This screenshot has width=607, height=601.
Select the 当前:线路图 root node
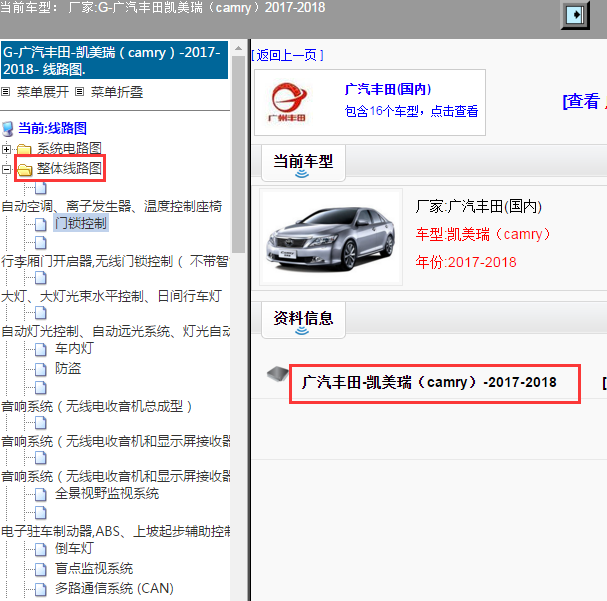52,128
